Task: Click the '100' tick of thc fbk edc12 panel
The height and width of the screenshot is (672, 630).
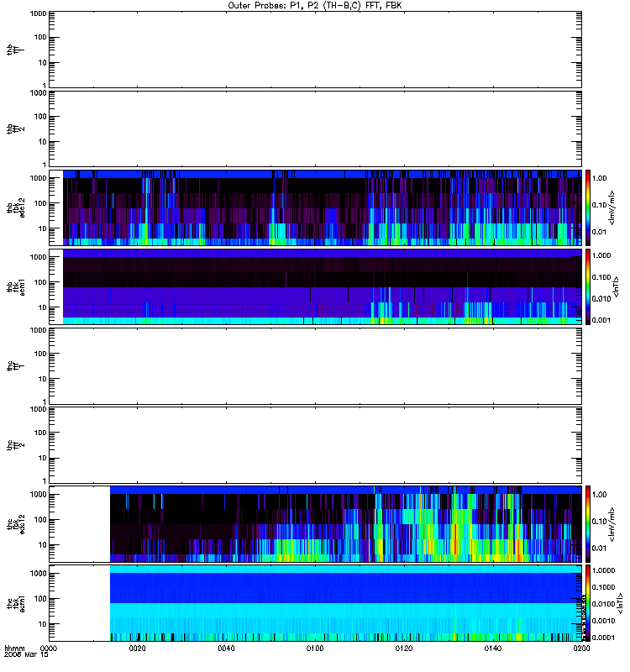Action: pos(40,520)
